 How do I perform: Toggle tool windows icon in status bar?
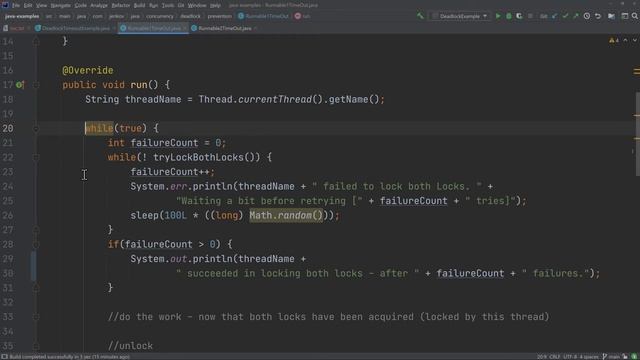click(4, 357)
